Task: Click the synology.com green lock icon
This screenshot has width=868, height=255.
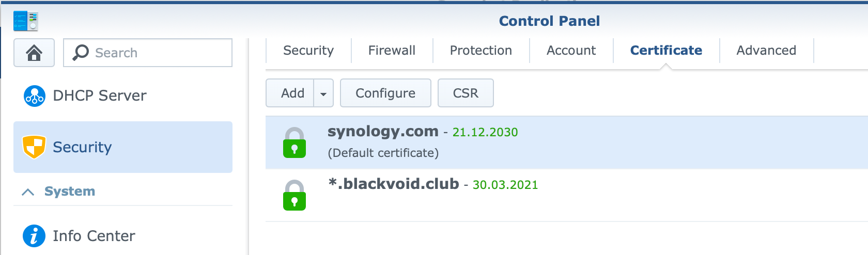Action: pos(295,142)
